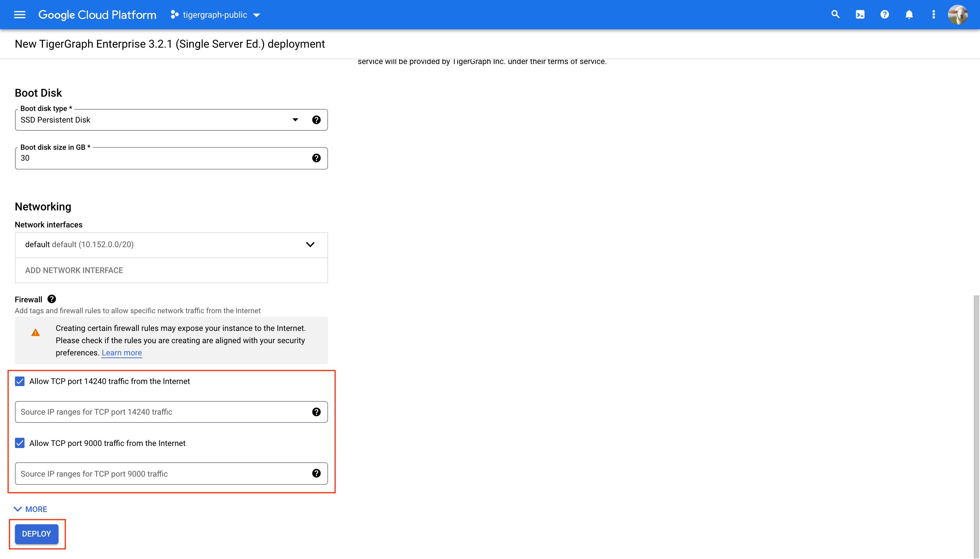Screen dimensions: 980x559
Task: Expand the Network interfaces default dropdown
Action: point(309,244)
